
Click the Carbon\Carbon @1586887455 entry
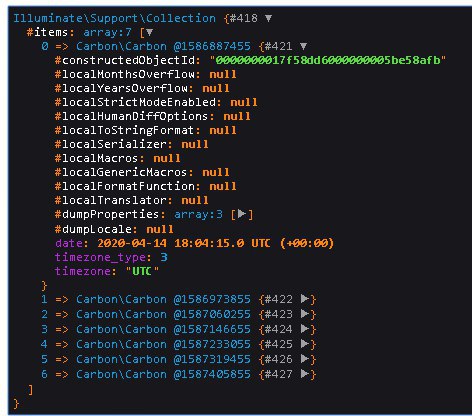pos(163,46)
